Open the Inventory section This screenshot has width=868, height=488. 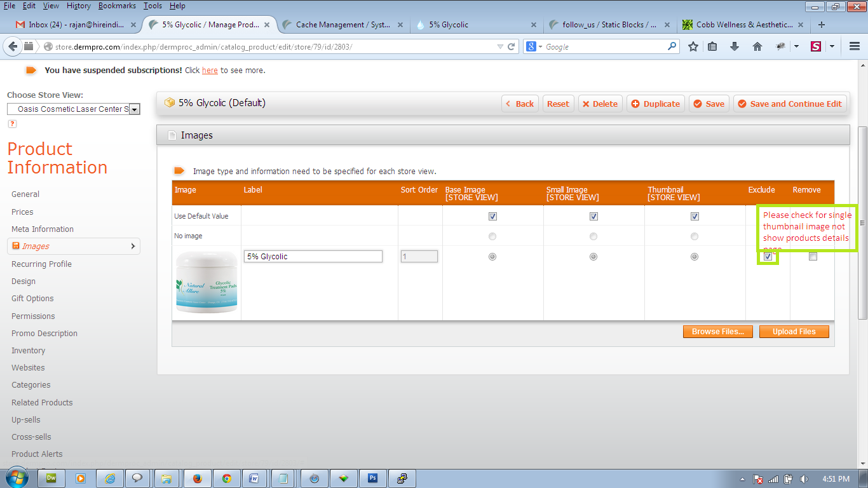click(x=28, y=351)
